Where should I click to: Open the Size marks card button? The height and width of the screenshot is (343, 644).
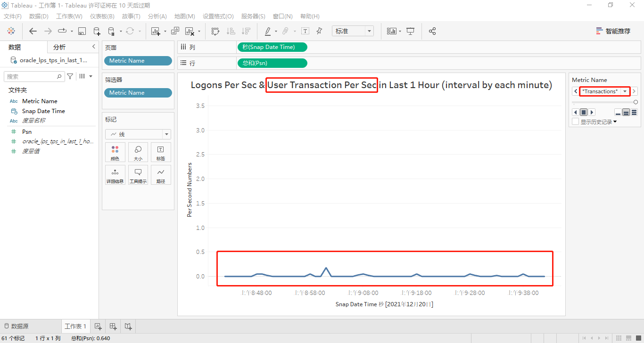(x=138, y=152)
